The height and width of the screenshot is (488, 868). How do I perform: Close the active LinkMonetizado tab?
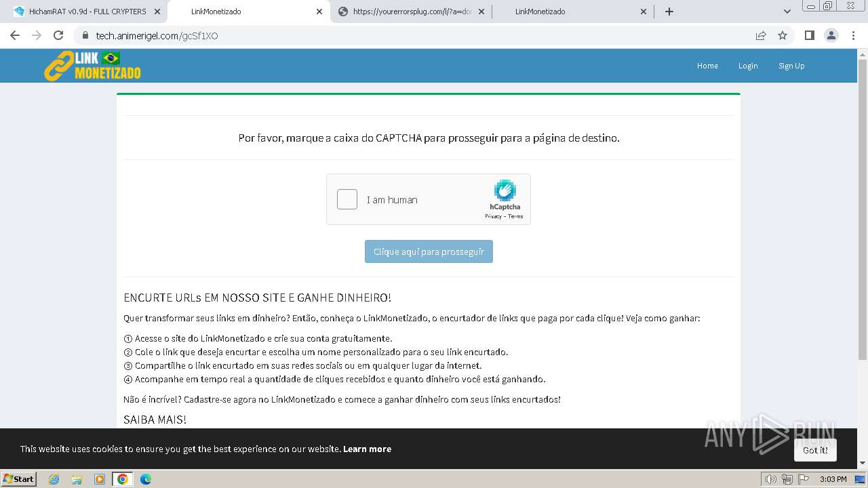pos(319,12)
